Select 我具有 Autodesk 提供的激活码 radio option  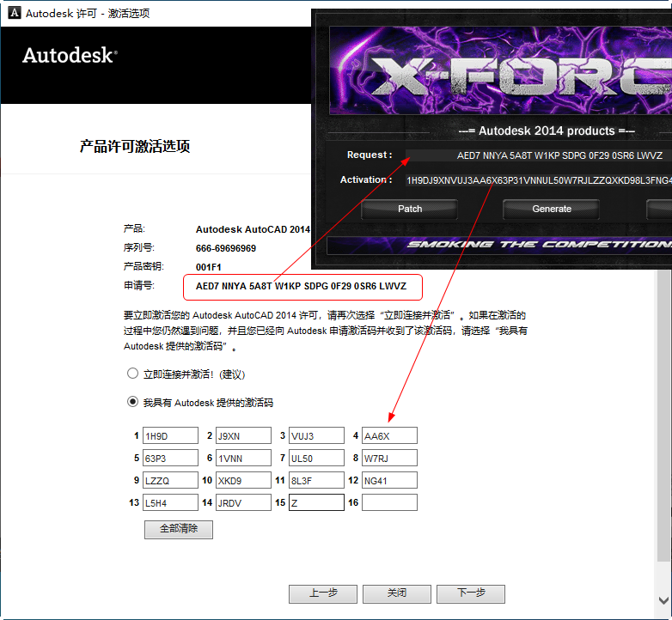[x=132, y=402]
